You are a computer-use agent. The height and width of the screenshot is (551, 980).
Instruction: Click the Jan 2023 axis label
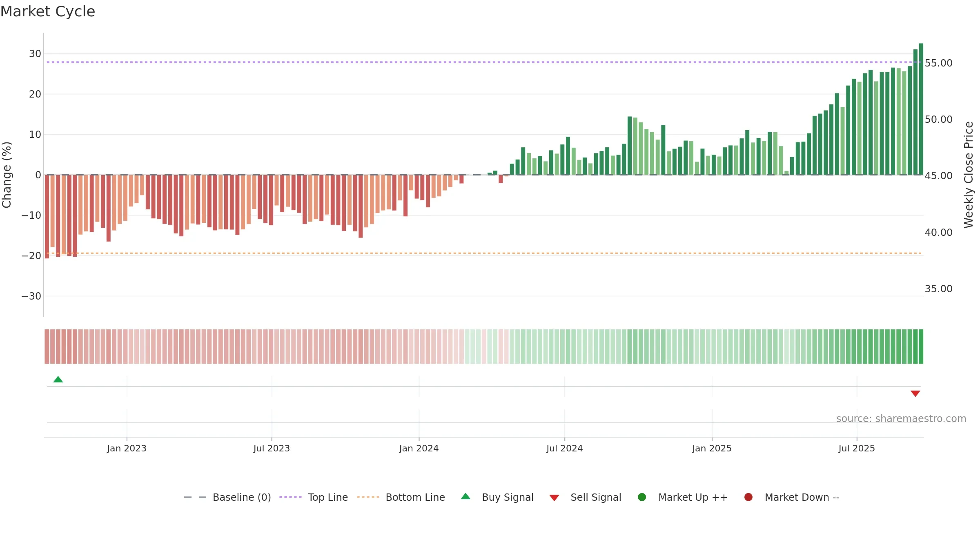[x=127, y=448]
